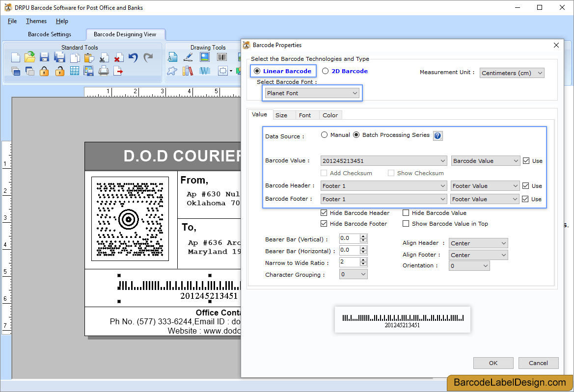The width and height of the screenshot is (574, 392).
Task: Save the current label design
Action: (44, 57)
